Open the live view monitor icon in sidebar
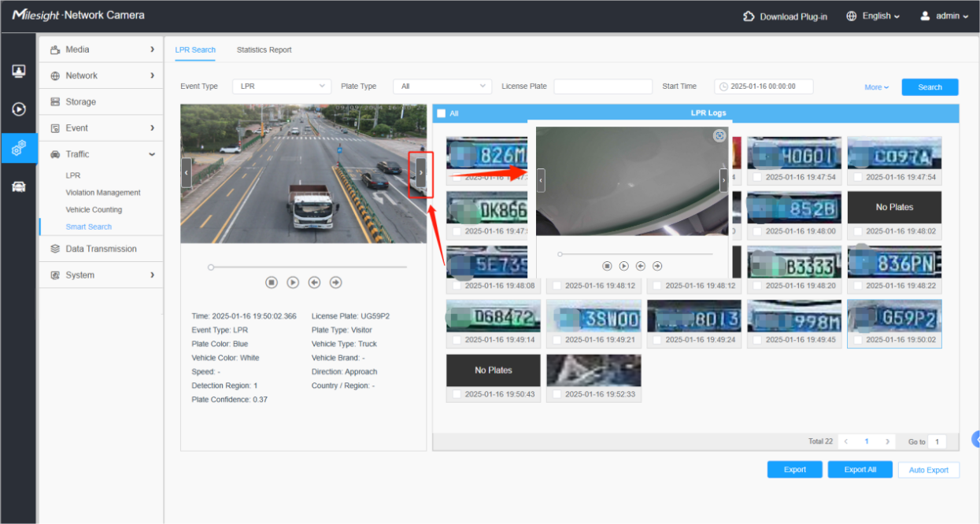 (x=19, y=71)
